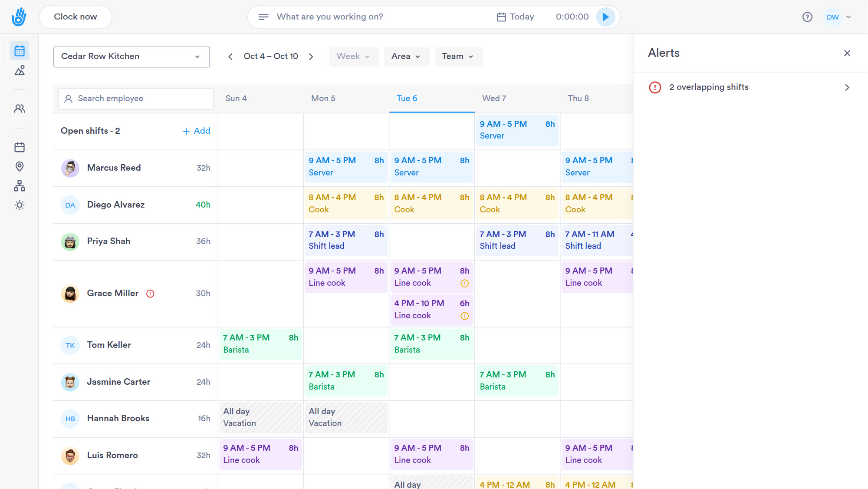Viewport: 868px width, 489px height.
Task: Open Hannah Brooks's Monday Vacation block
Action: pos(346,418)
